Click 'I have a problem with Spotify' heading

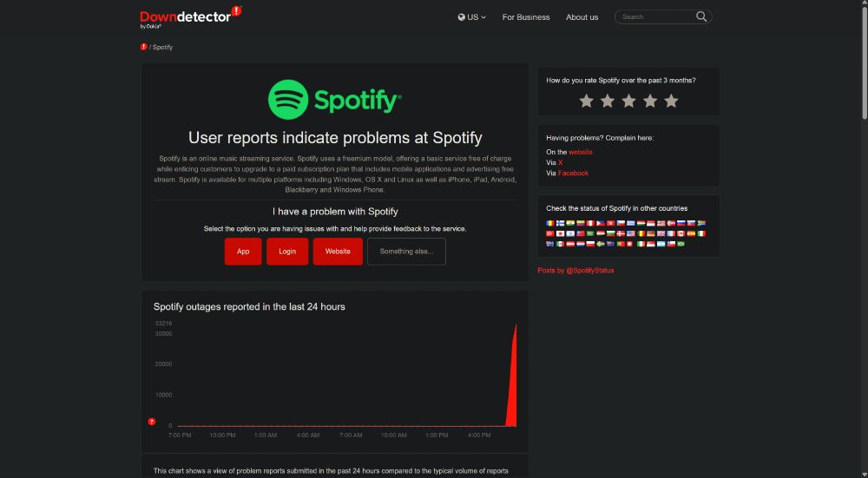335,212
